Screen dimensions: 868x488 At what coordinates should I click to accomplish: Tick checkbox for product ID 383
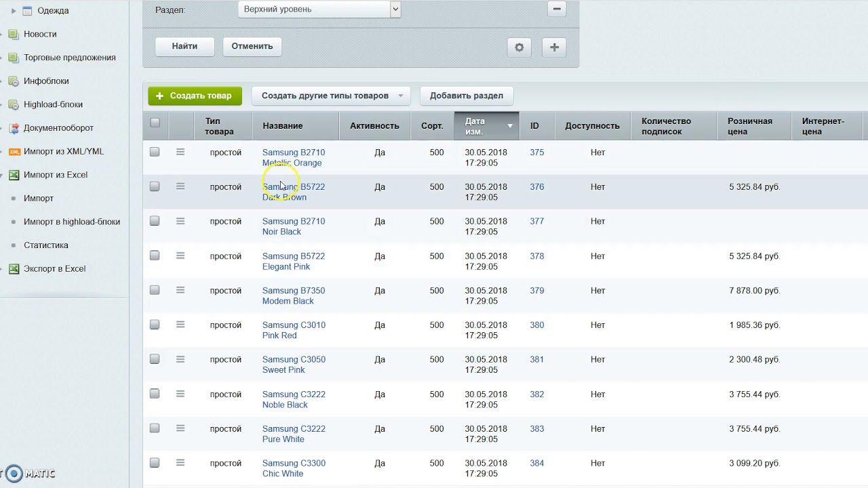(x=155, y=428)
